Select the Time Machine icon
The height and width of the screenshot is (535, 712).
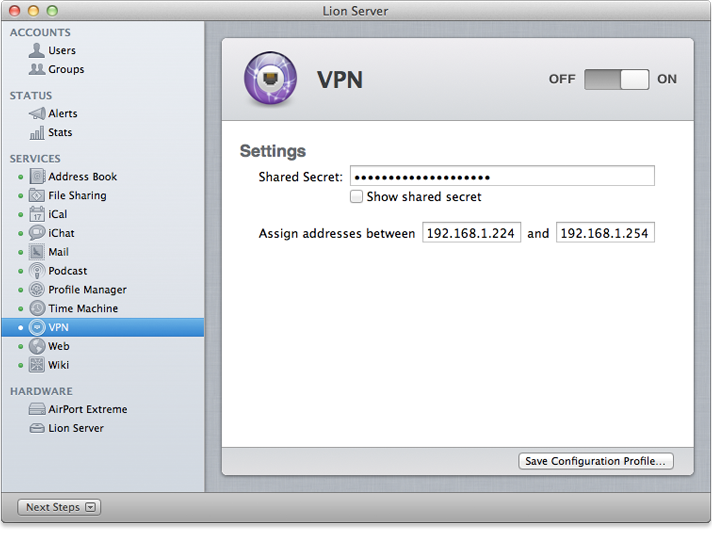37,308
